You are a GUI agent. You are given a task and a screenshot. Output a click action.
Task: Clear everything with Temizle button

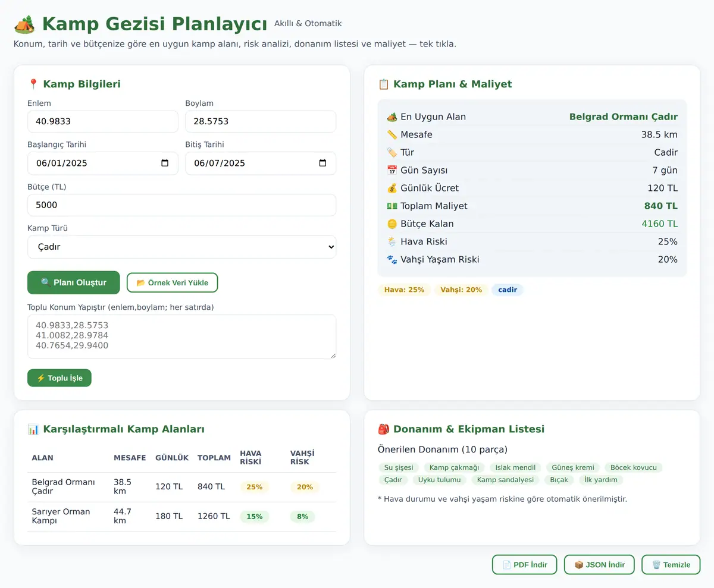click(671, 565)
